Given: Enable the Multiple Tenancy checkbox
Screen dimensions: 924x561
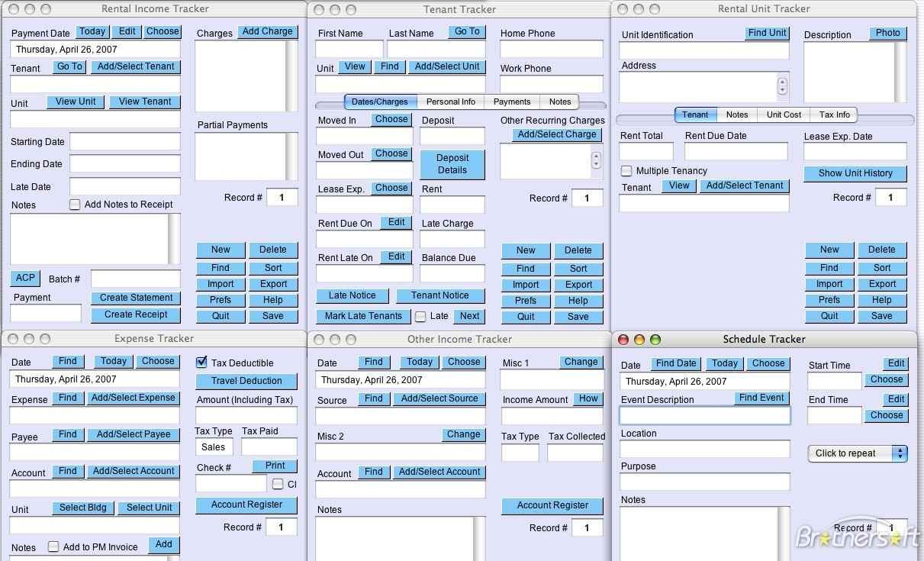Looking at the screenshot, I should point(627,170).
